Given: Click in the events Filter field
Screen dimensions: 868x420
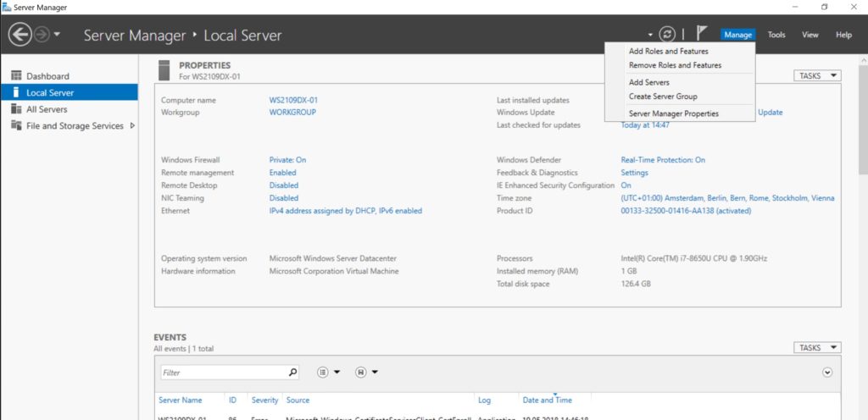Looking at the screenshot, I should click(224, 373).
